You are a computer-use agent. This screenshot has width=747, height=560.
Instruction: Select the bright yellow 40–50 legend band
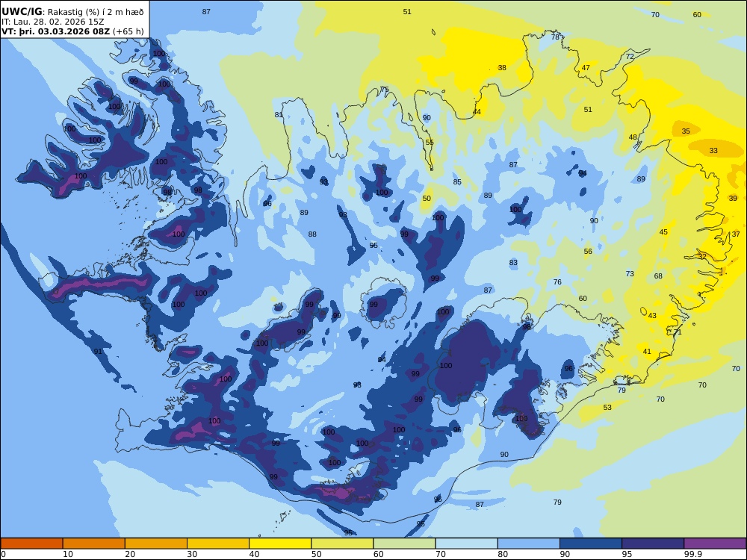280,544
